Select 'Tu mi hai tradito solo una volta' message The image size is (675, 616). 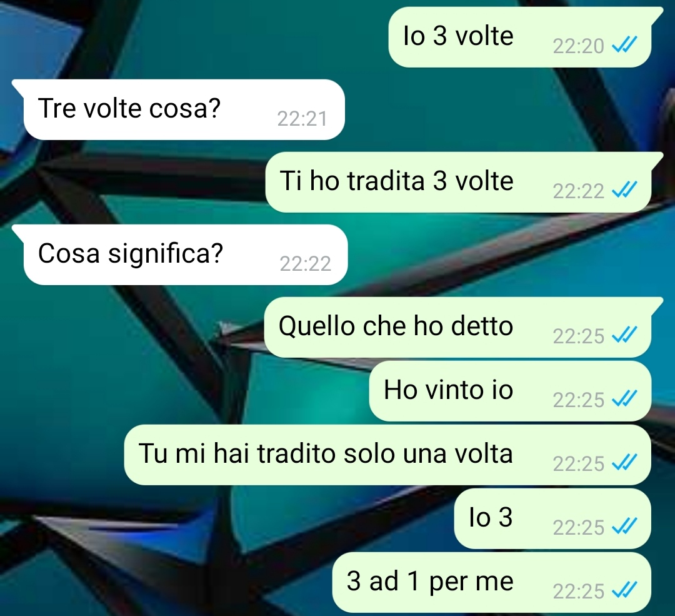387,455
